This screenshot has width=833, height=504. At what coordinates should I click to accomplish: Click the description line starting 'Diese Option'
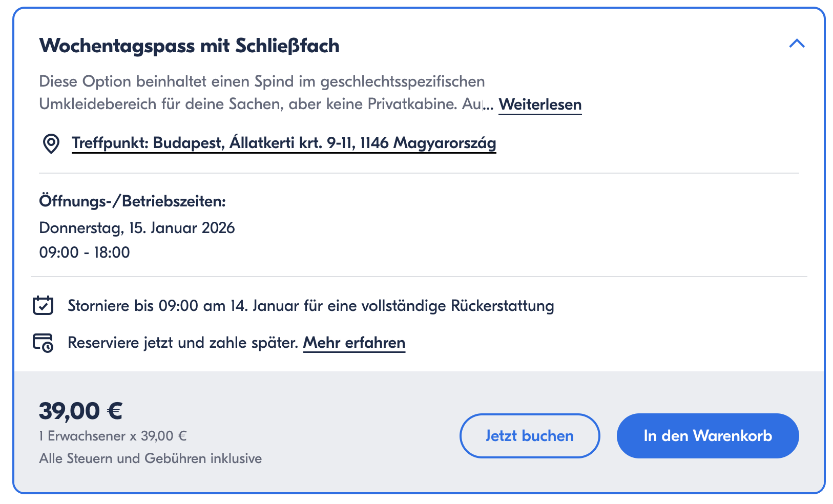pyautogui.click(x=262, y=81)
